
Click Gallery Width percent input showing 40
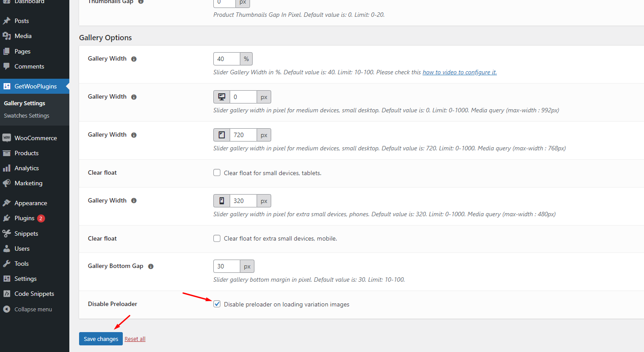(x=227, y=59)
